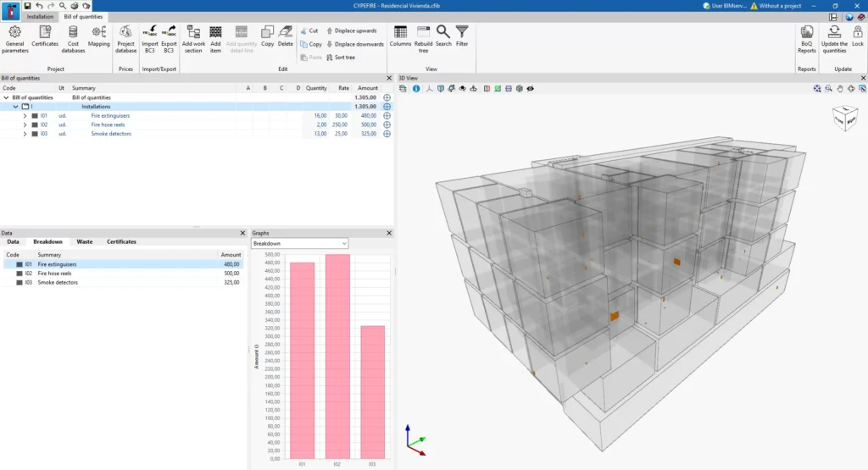Screen dimensions: 868x470
Task: Click the pink I02 bar in the graph
Action: pos(337,357)
